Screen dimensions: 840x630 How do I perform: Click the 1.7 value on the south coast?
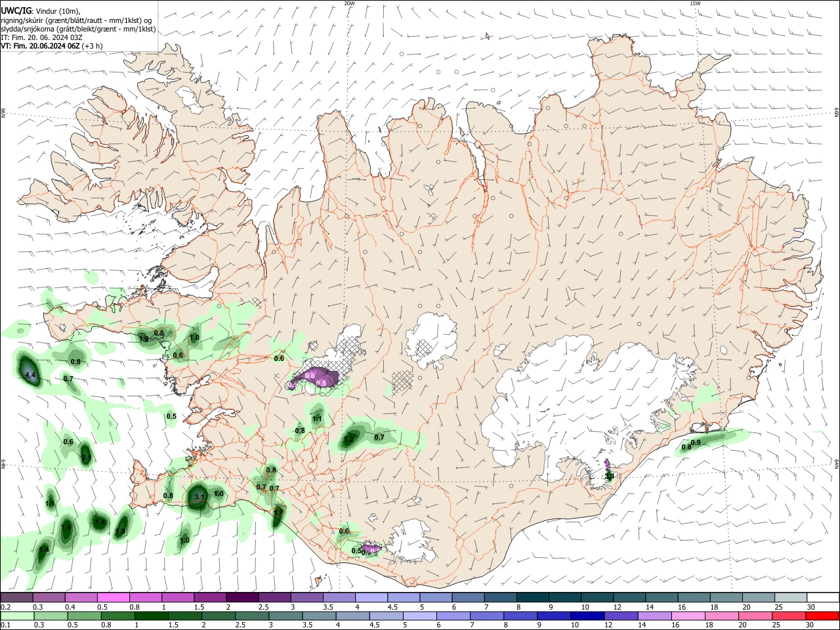coord(278,512)
